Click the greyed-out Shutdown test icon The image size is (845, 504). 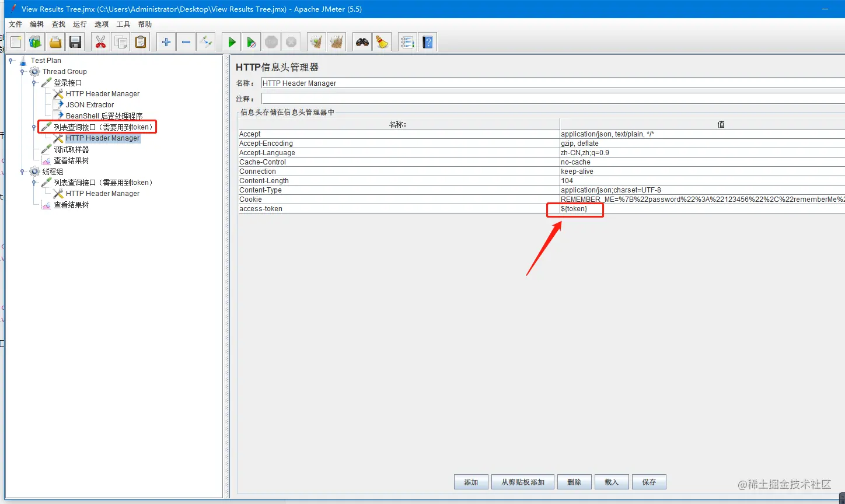tap(291, 42)
